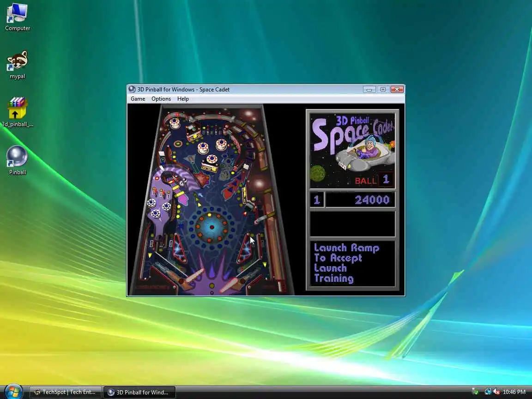Open the Game menu
Screen dimensions: 532x399
point(138,99)
